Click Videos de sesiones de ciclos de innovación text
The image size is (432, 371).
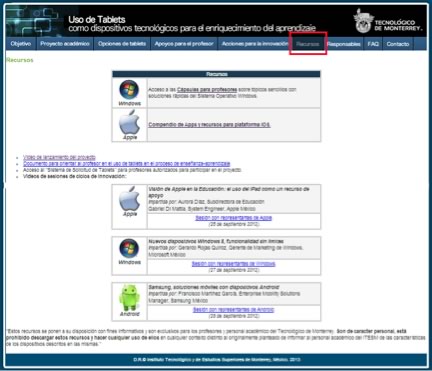click(75, 176)
